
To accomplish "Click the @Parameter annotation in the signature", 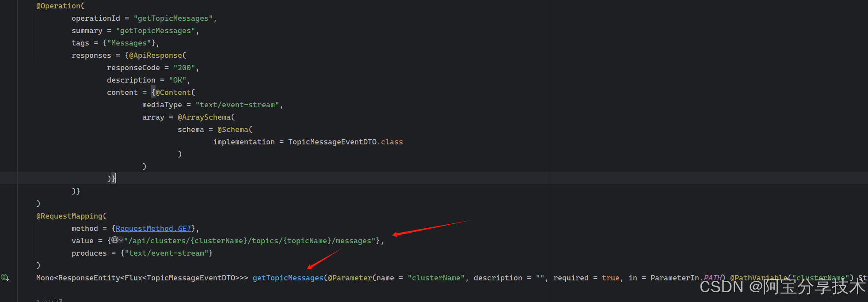I will (350, 278).
